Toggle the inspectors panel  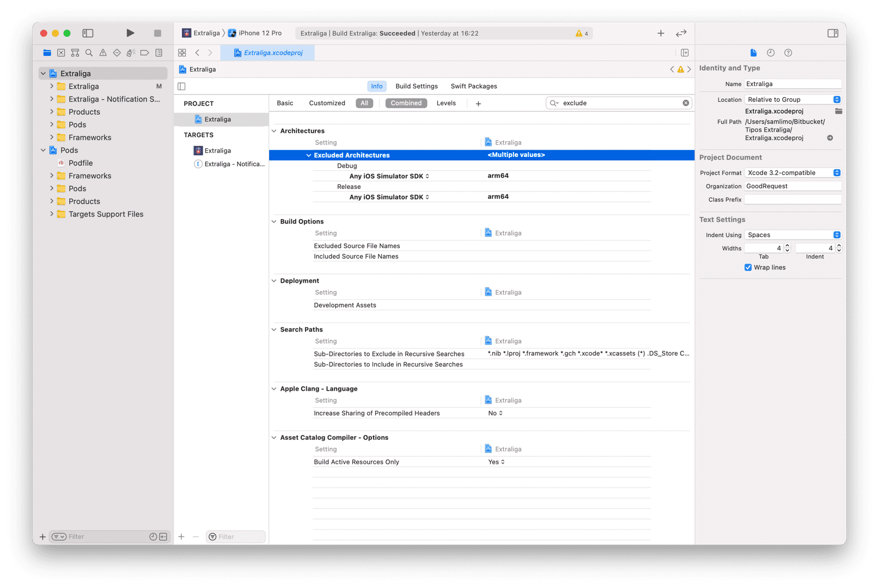(x=833, y=33)
